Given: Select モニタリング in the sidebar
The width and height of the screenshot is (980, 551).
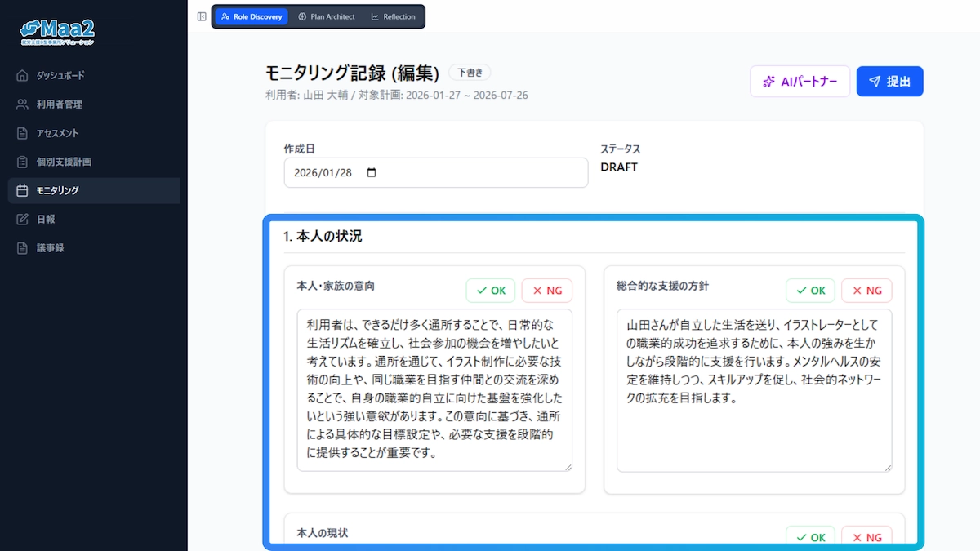Looking at the screenshot, I should click(x=57, y=190).
